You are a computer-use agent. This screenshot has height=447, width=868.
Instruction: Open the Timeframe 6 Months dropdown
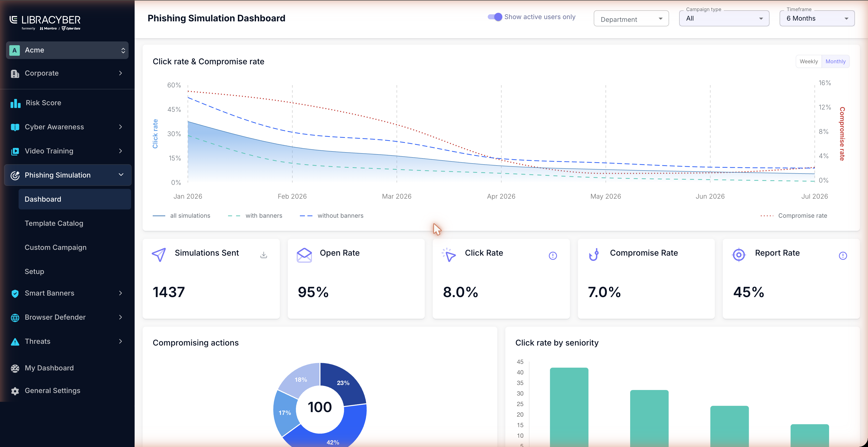click(x=817, y=18)
